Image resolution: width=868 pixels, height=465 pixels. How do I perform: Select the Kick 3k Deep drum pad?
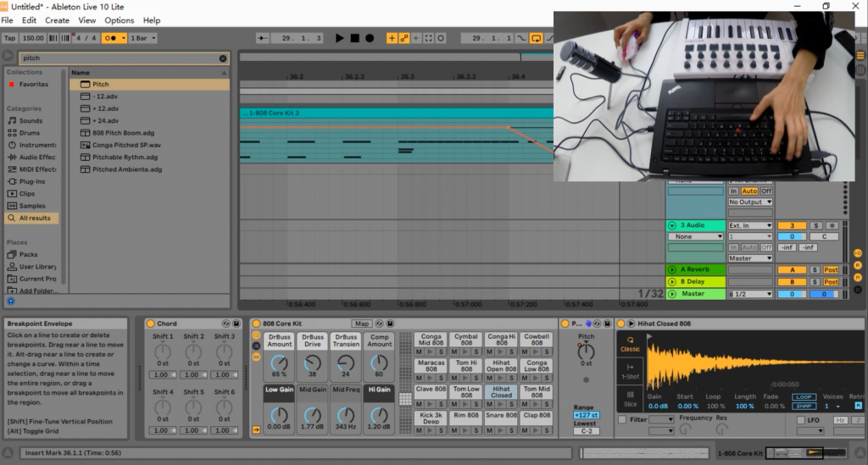click(431, 418)
